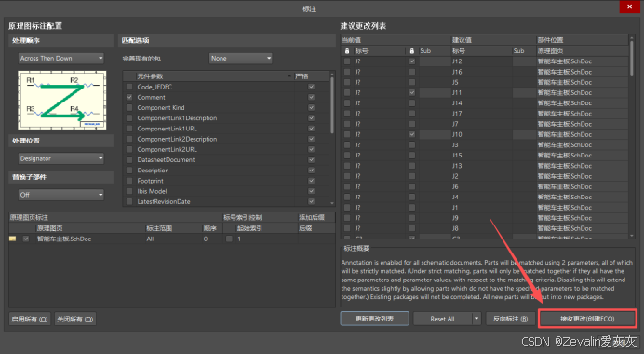Untick the Comment parameter checkbox
Image resolution: width=644 pixels, height=355 pixels.
(x=129, y=97)
